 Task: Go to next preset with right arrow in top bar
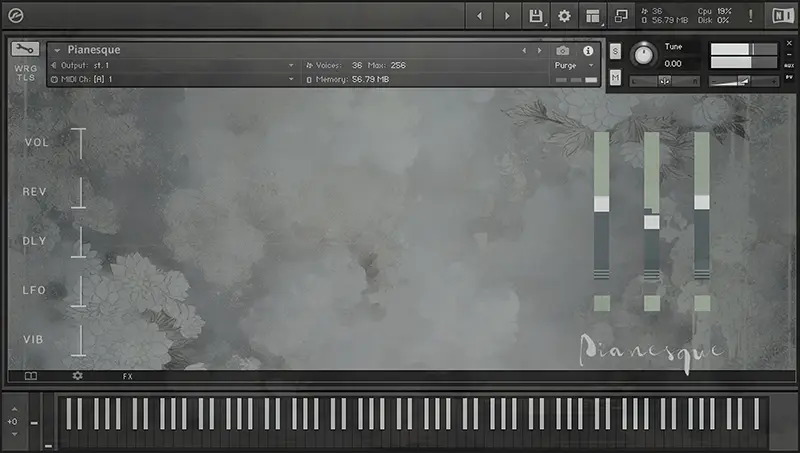click(507, 16)
